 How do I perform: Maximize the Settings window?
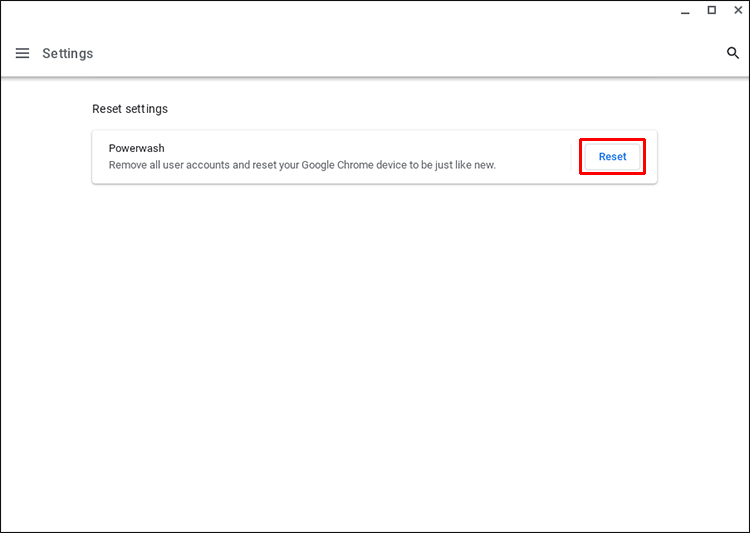pyautogui.click(x=711, y=10)
